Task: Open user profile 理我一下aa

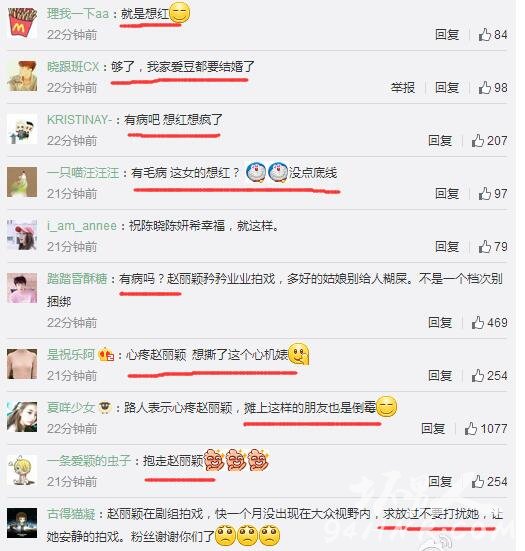Action: click(78, 14)
